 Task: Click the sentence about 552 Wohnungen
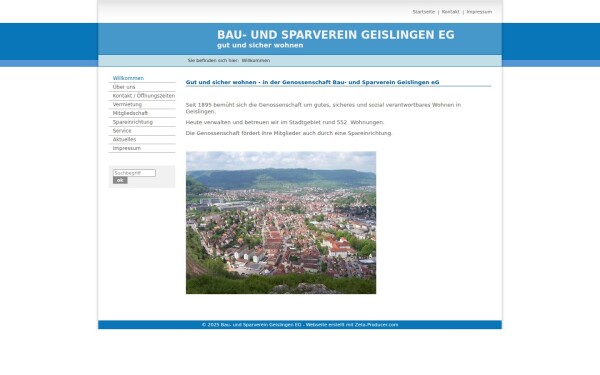point(285,122)
